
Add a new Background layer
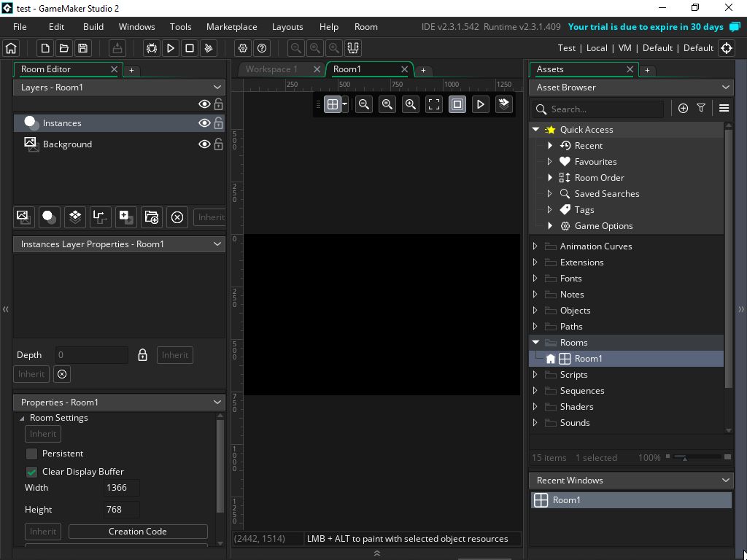click(x=23, y=217)
